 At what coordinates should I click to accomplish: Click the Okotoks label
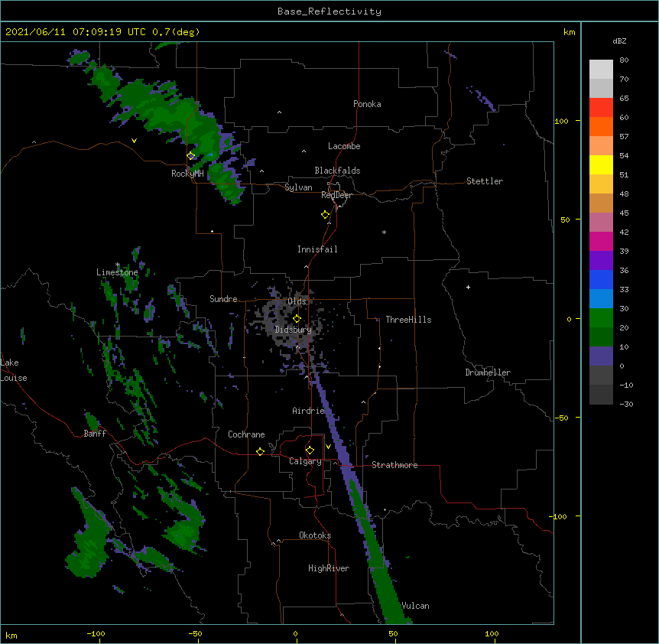point(315,535)
